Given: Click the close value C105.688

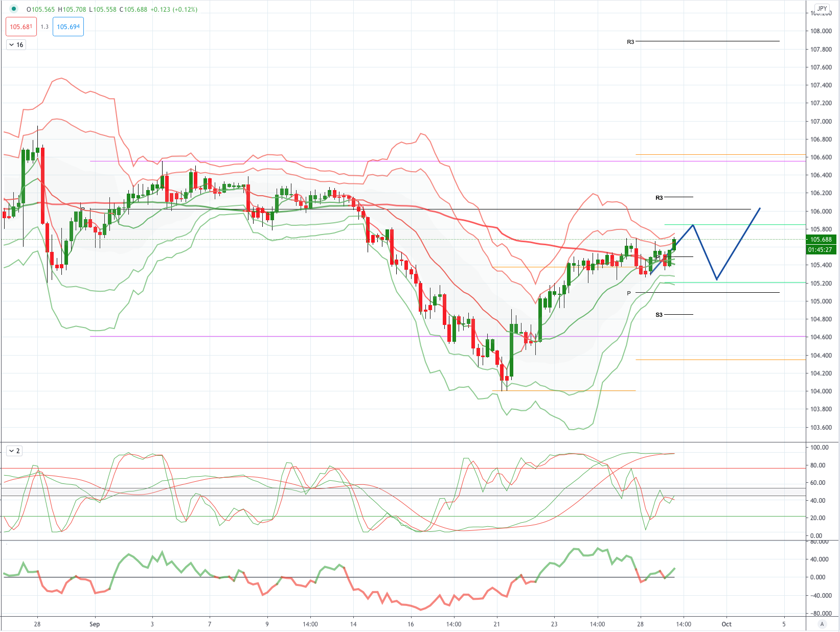Looking at the screenshot, I should (133, 9).
